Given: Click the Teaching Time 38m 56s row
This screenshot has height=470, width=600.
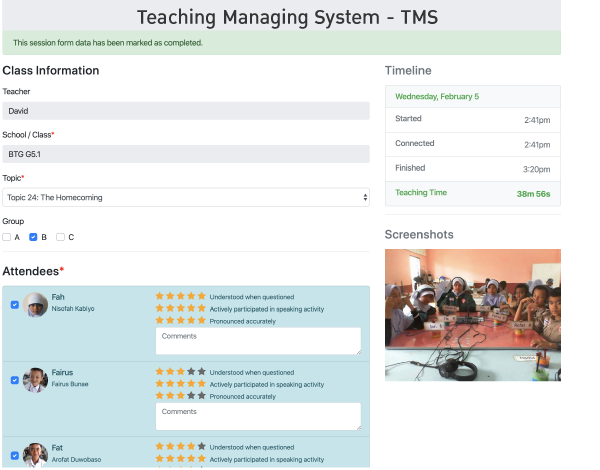Looking at the screenshot, I should (x=473, y=194).
